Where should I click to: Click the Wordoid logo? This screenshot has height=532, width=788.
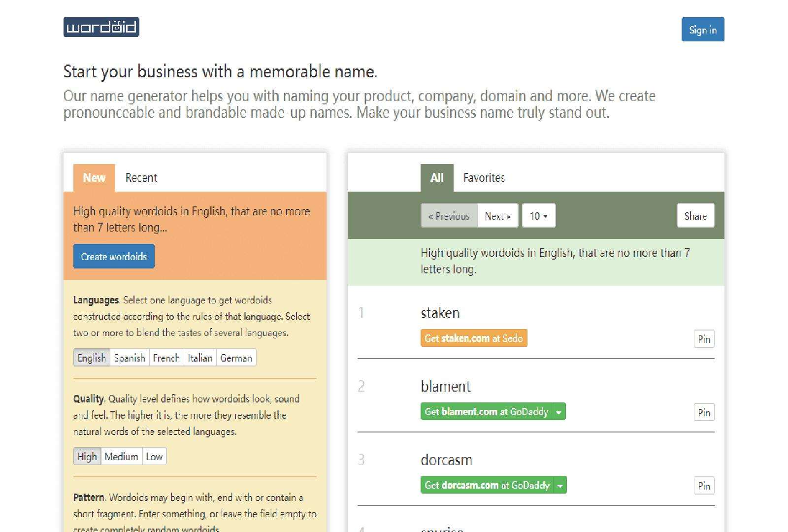(101, 27)
